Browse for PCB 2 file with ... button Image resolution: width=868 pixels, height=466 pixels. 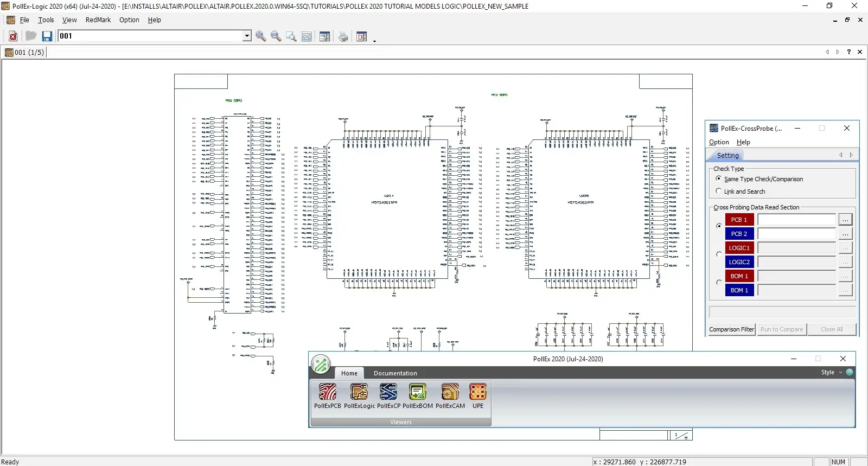[845, 234]
